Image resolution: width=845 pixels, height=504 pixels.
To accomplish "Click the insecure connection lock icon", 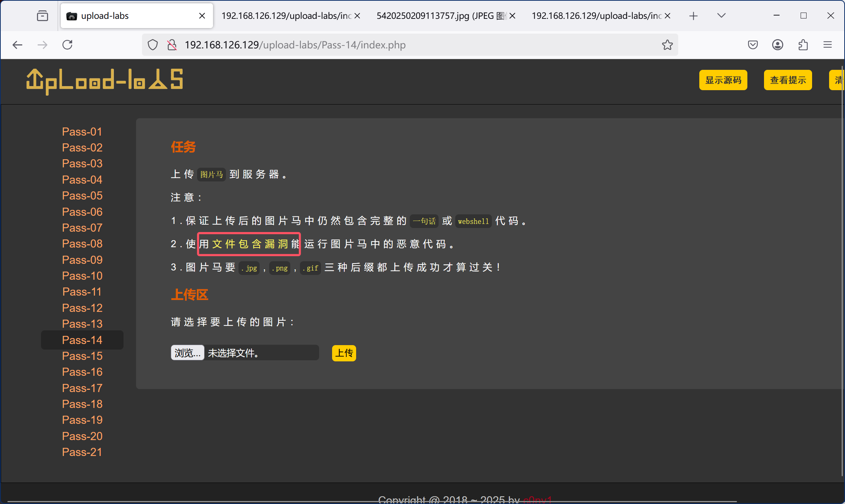I will coord(172,45).
